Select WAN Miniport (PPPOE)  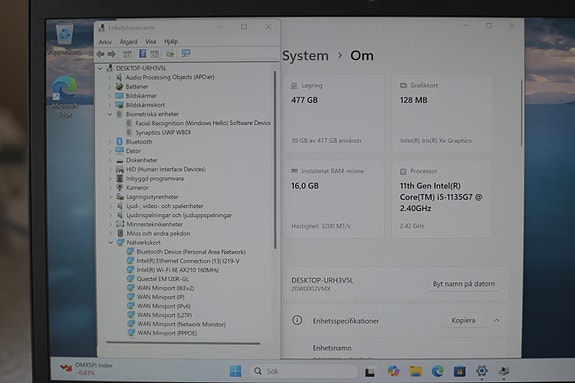click(x=167, y=333)
